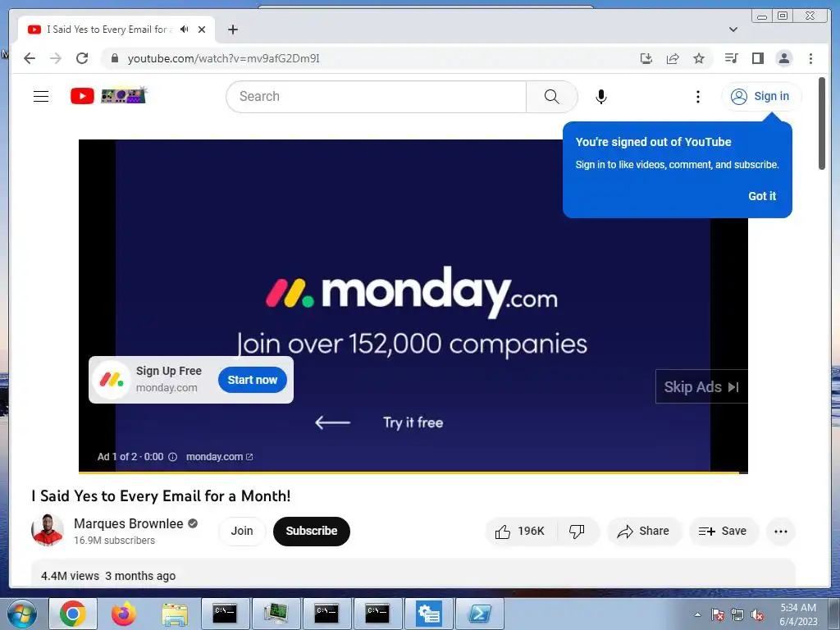Open Chrome media controls icon
840x630 pixels.
pyautogui.click(x=731, y=58)
